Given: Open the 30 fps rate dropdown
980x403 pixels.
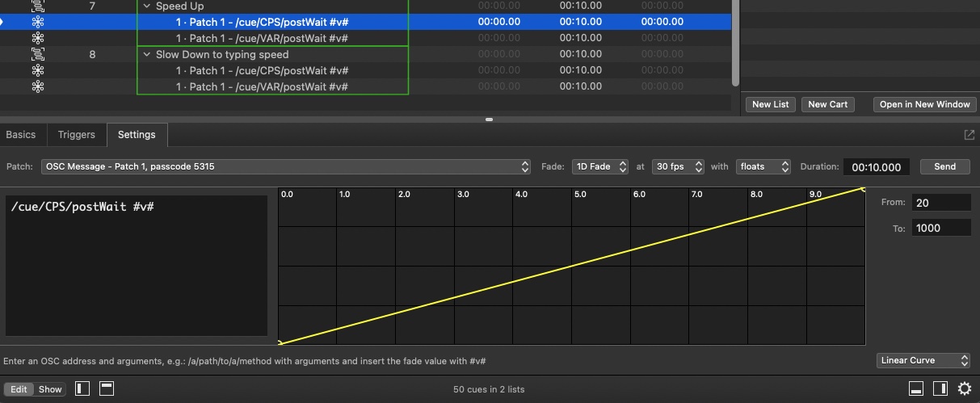Looking at the screenshot, I should pyautogui.click(x=678, y=166).
